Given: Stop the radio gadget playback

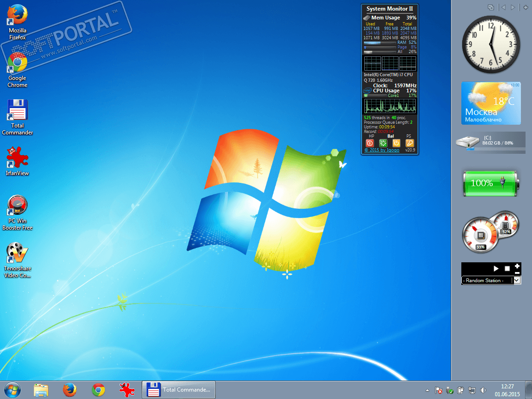Looking at the screenshot, I should 507,268.
